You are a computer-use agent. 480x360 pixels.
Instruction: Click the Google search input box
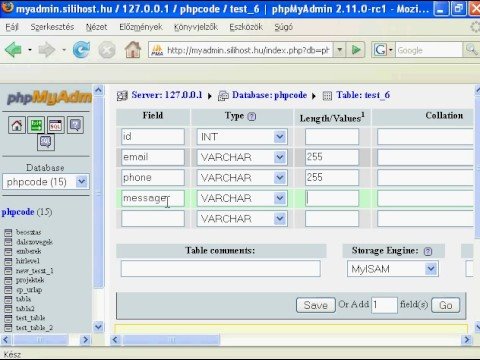click(429, 50)
